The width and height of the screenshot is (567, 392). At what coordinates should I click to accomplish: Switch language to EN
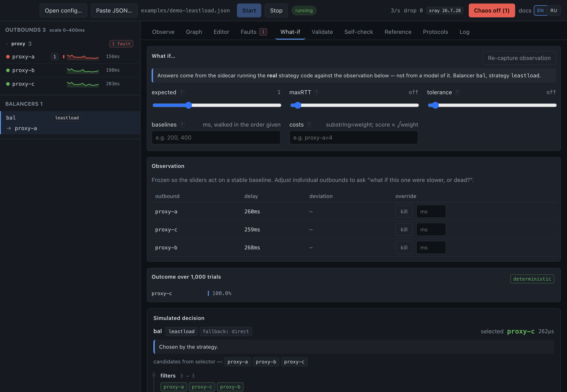click(540, 11)
